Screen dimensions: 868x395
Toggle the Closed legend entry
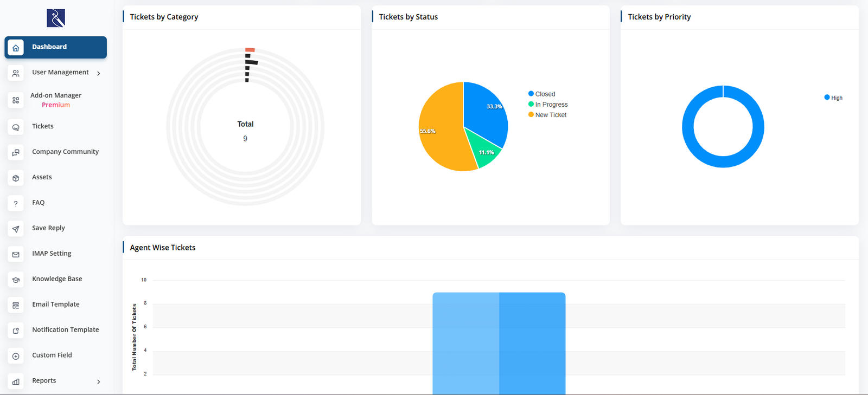pyautogui.click(x=541, y=94)
